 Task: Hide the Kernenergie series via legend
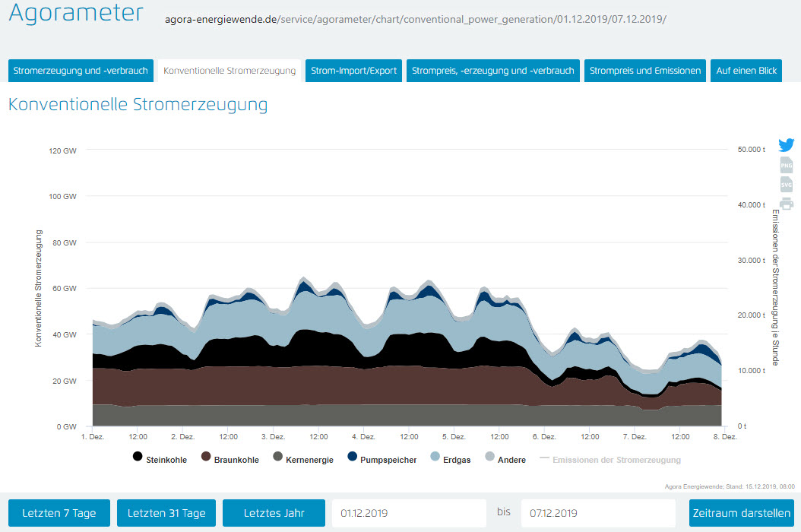coord(302,460)
